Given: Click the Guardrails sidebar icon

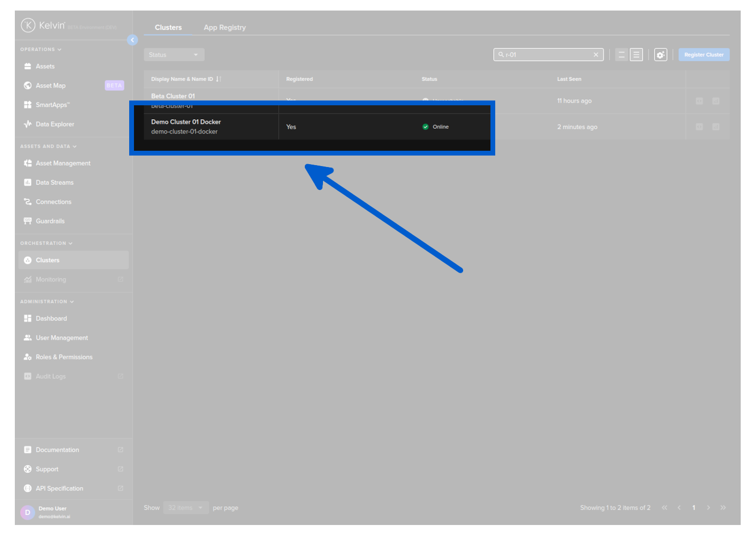Looking at the screenshot, I should pyautogui.click(x=28, y=221).
